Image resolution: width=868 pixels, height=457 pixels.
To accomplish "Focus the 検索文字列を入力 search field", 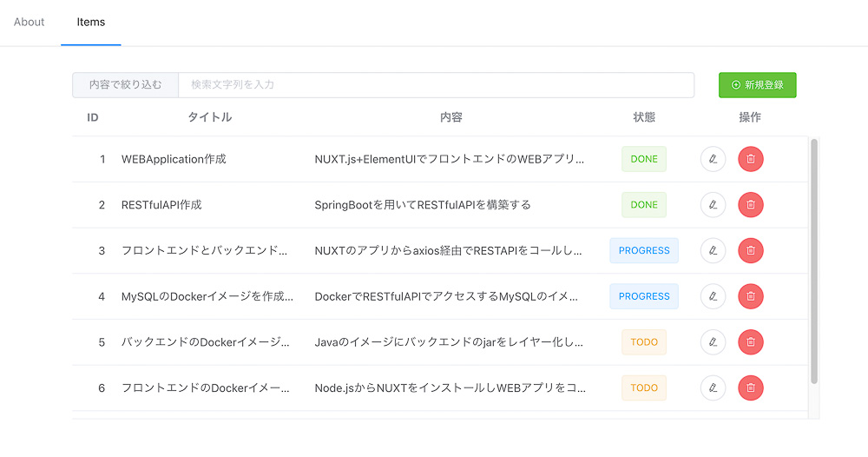I will pos(436,85).
